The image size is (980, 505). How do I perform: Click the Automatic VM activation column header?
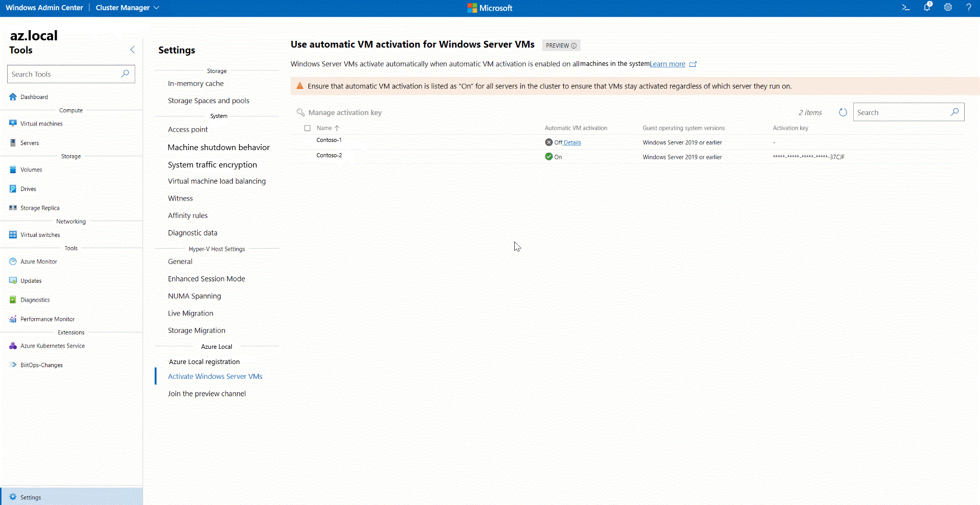(576, 128)
